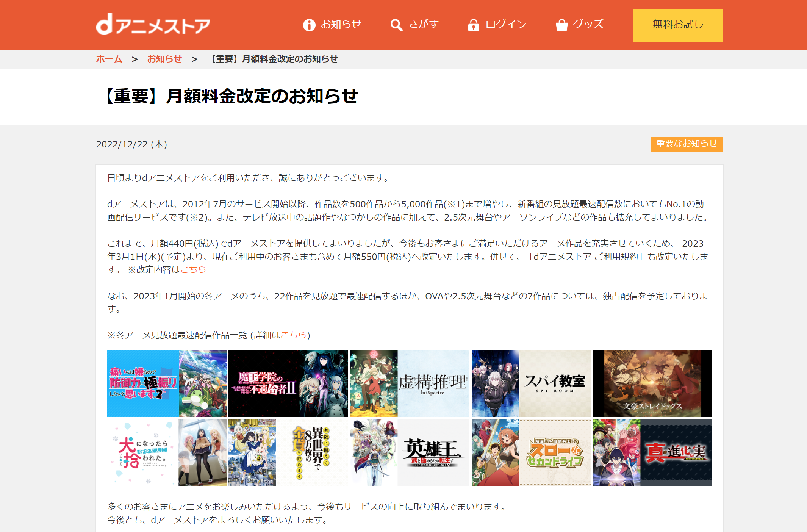Click the 無料お試し button
Image resolution: width=807 pixels, height=532 pixels.
tap(678, 25)
